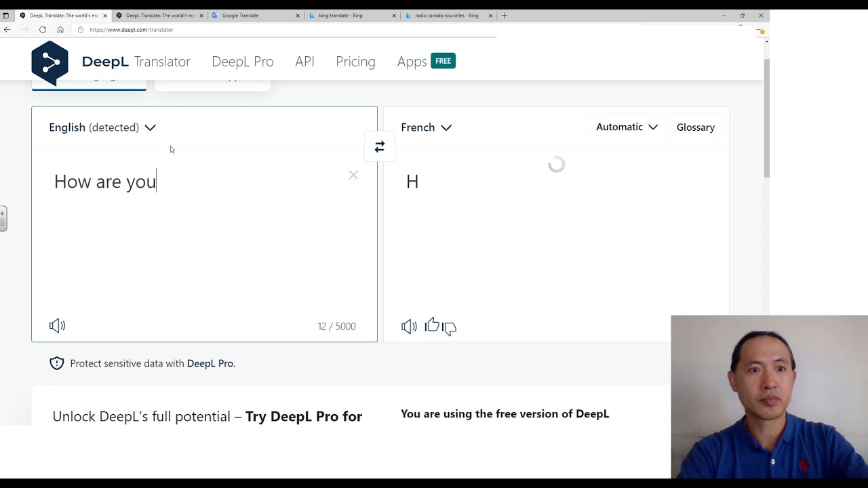868x488 pixels.
Task: Listen to the French translation audio
Action: point(409,327)
